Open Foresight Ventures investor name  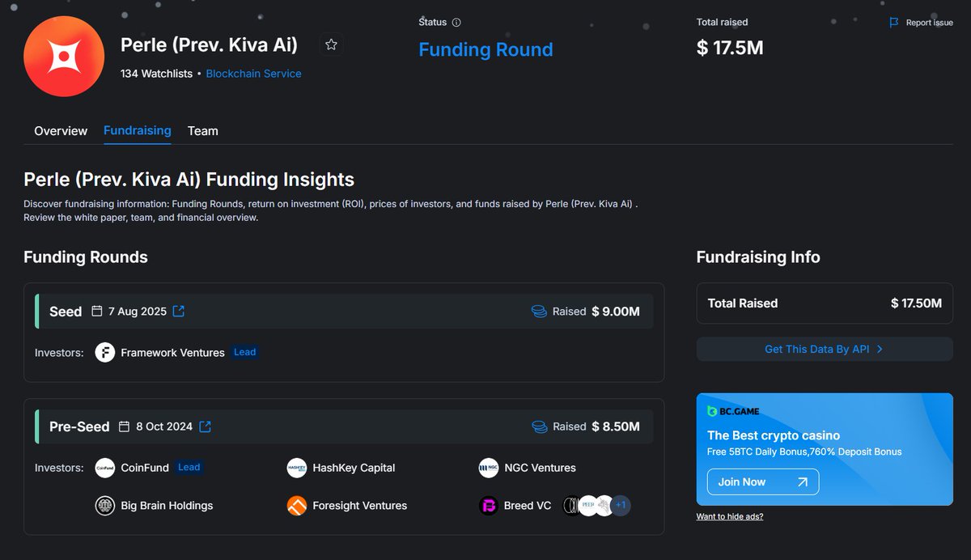[x=359, y=506]
